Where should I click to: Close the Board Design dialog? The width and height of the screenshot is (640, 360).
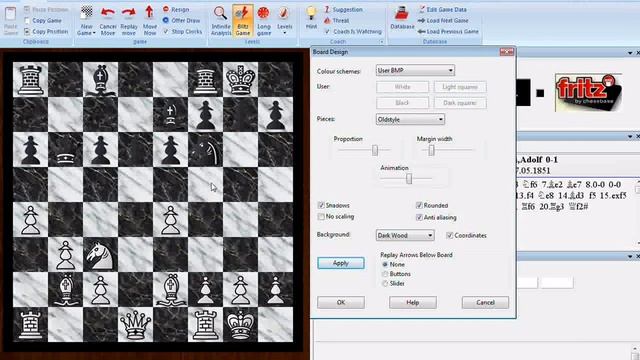click(507, 52)
